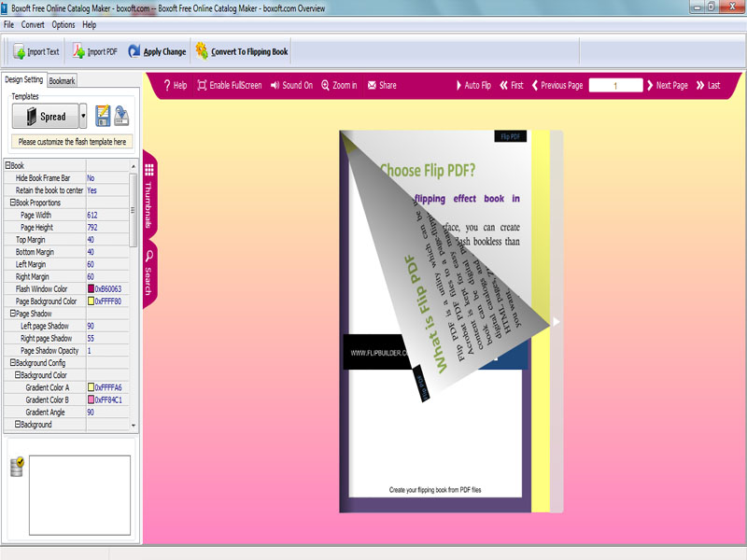Click the empty preview box in lower-left panel
This screenshot has width=747, height=560.
(79, 496)
